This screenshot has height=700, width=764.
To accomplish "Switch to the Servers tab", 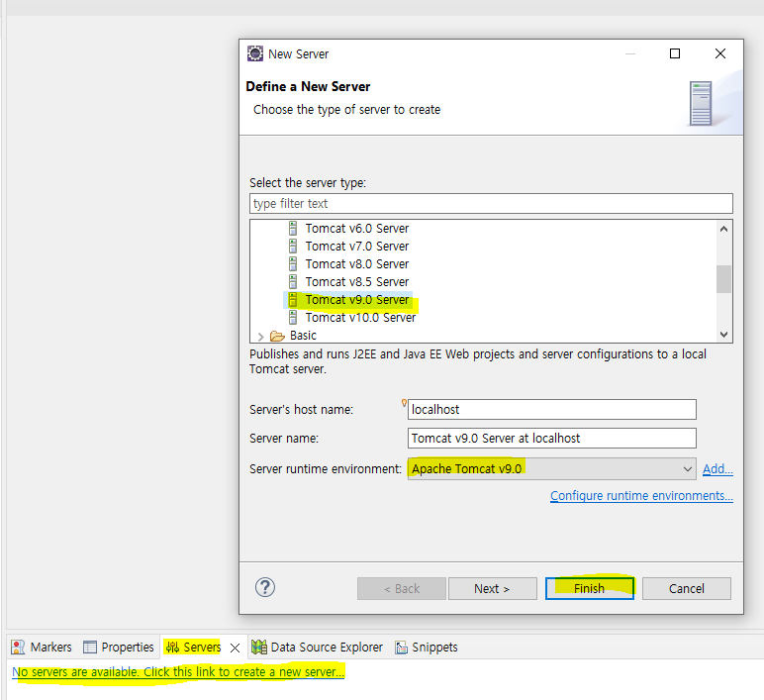I will click(x=202, y=647).
